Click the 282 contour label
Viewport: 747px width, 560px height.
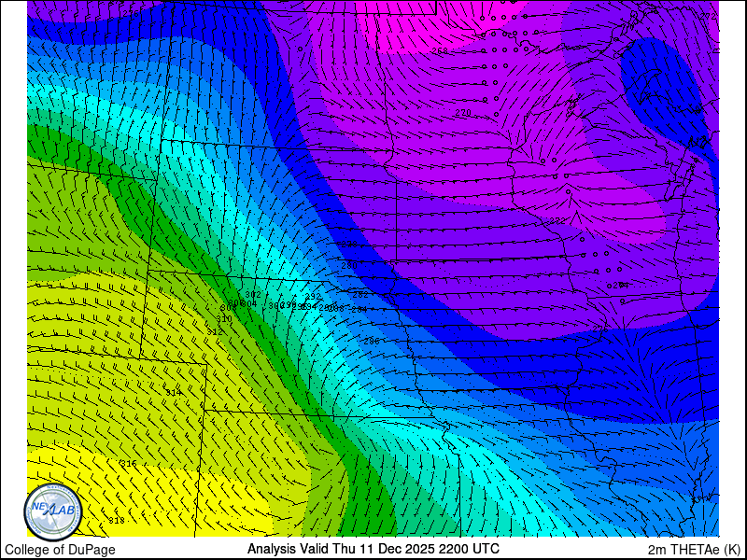click(x=360, y=295)
